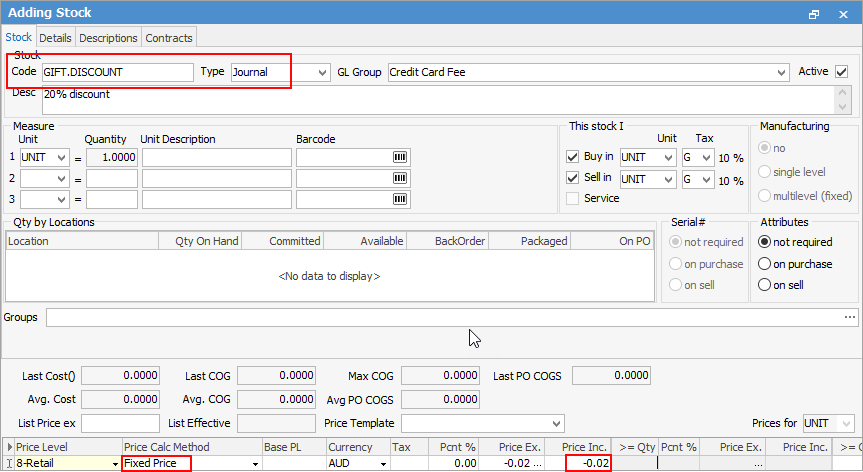Go to the Descriptions tab
The height and width of the screenshot is (472, 863).
click(108, 38)
